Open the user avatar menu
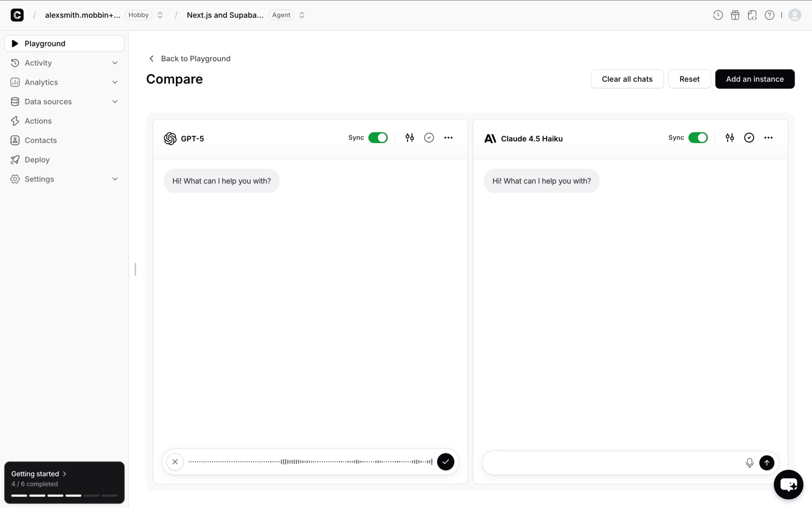Screen dimensions: 812x508 tap(795, 15)
